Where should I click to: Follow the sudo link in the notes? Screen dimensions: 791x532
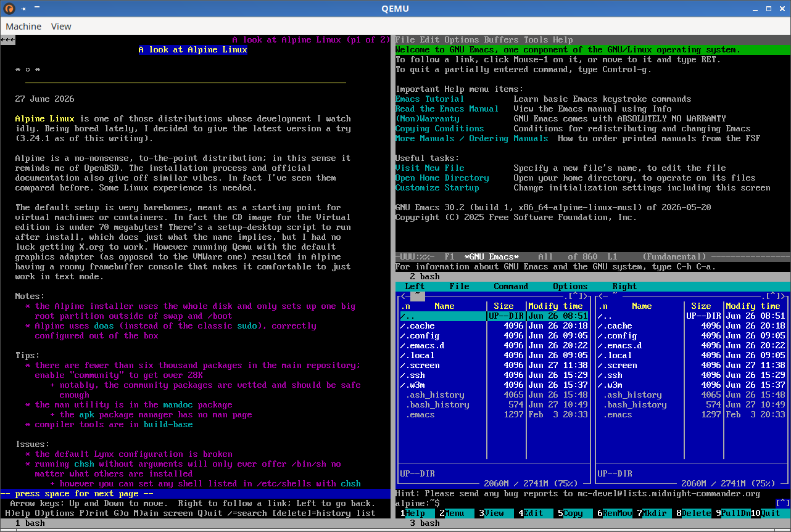pyautogui.click(x=247, y=326)
